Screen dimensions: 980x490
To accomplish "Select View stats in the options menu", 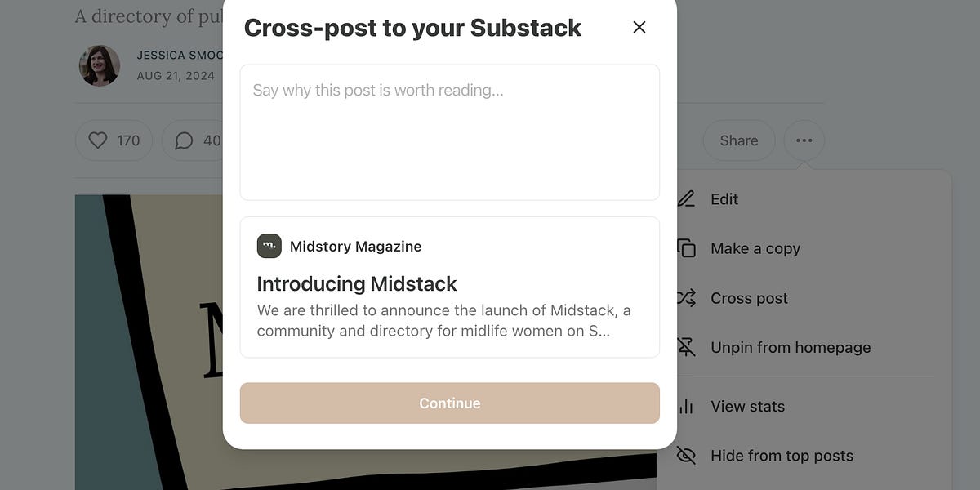I will pyautogui.click(x=747, y=406).
